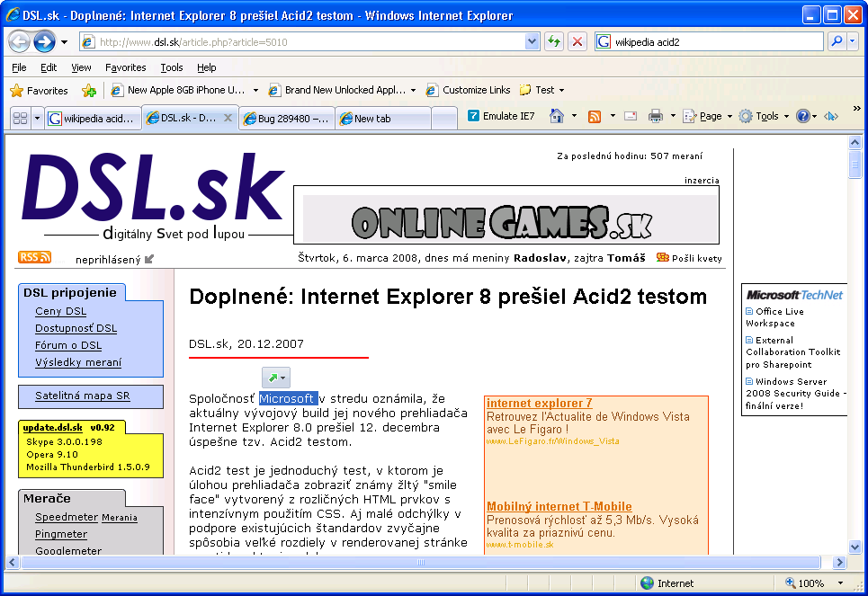Click the horizontal scrollbar thumb
868x596 pixels.
[421, 562]
